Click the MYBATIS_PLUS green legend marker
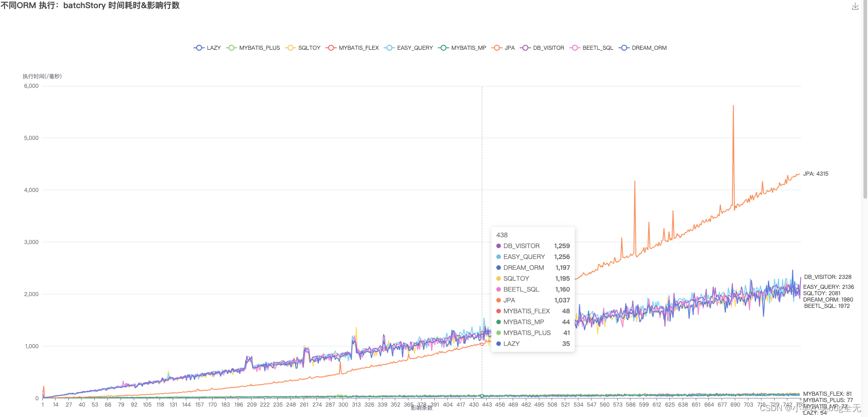The width and height of the screenshot is (868, 417). point(231,48)
